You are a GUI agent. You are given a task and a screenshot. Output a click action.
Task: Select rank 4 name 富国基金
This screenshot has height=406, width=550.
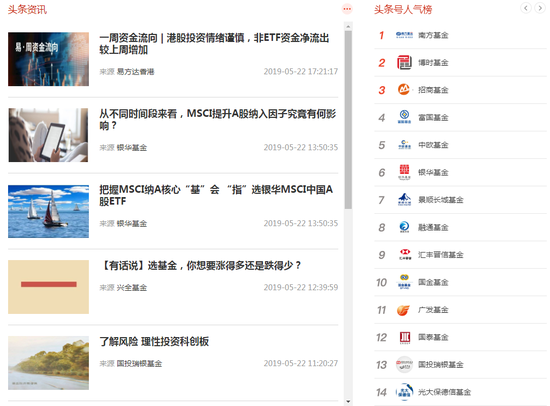[x=433, y=118]
